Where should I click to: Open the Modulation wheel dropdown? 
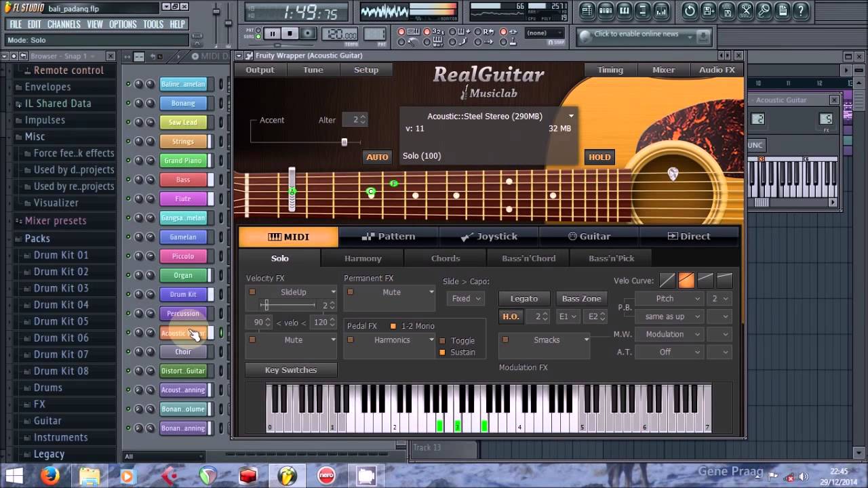(669, 334)
